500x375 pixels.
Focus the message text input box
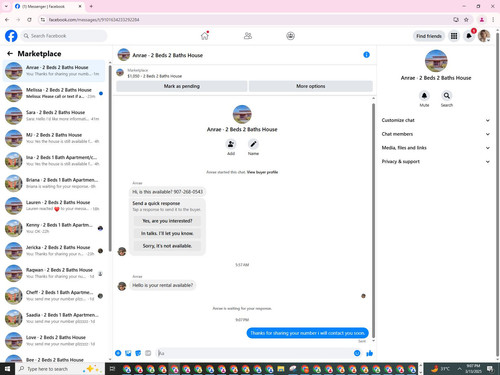(x=255, y=353)
